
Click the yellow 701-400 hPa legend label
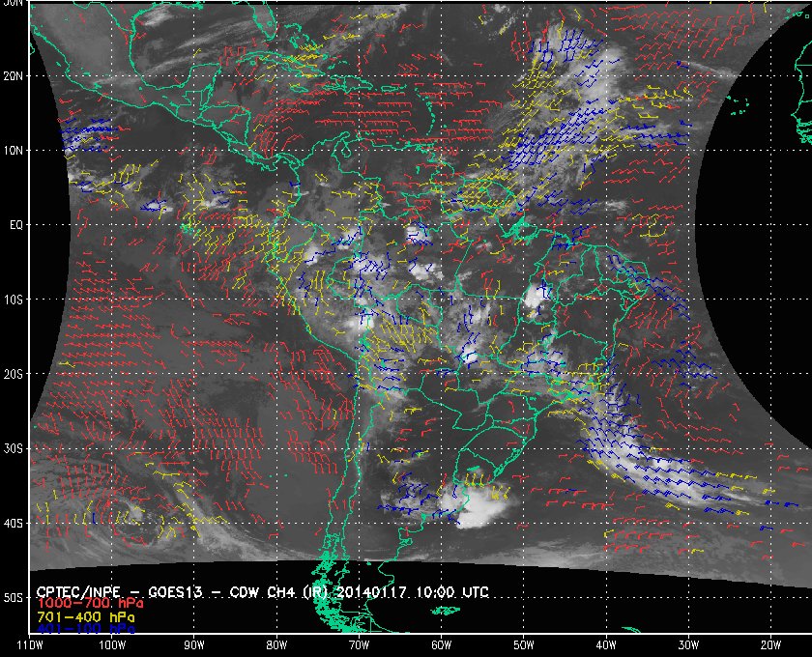(x=85, y=615)
